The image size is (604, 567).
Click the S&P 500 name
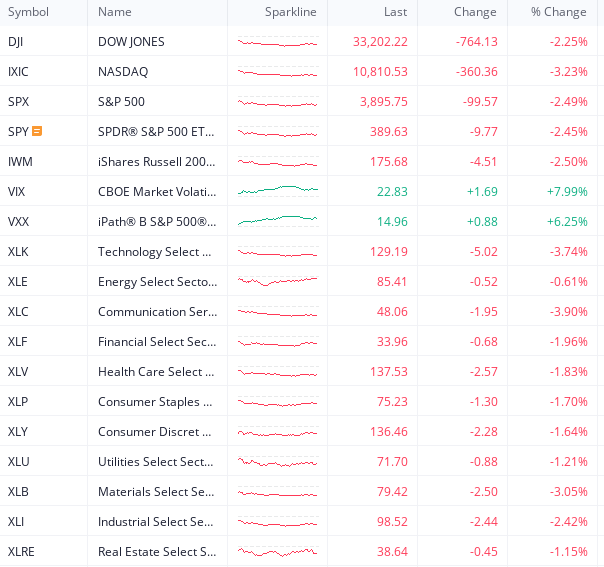[121, 102]
